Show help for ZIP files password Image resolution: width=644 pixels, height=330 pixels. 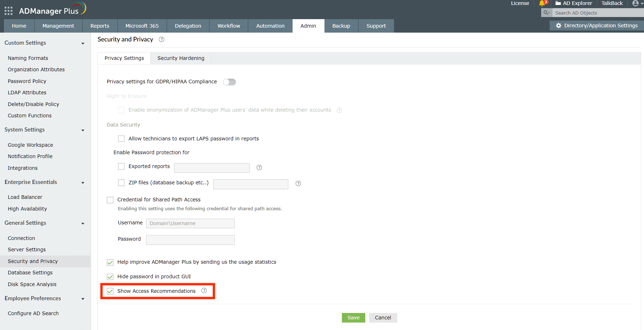(298, 184)
